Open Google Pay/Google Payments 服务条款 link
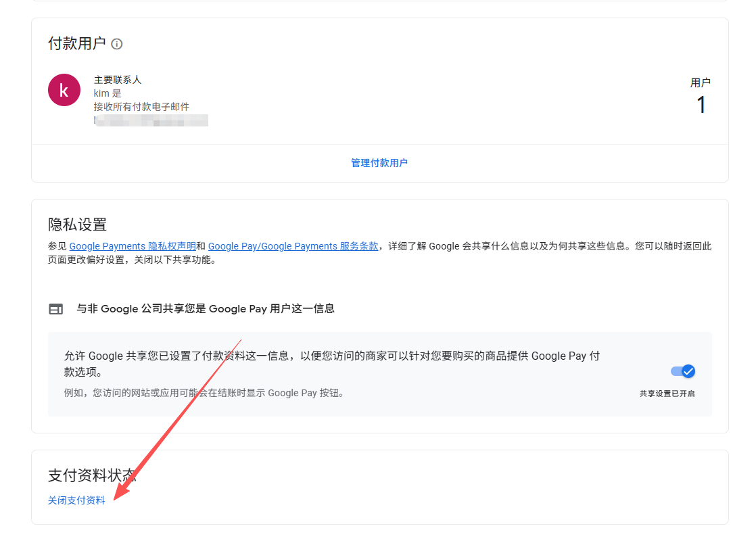756x545 pixels. pos(293,247)
